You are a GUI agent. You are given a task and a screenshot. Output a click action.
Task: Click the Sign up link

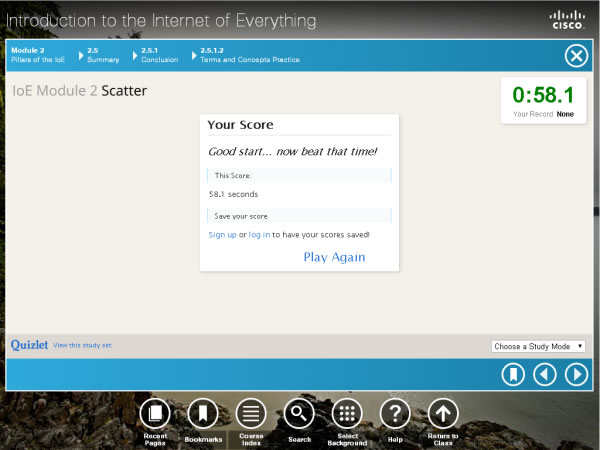coord(222,234)
